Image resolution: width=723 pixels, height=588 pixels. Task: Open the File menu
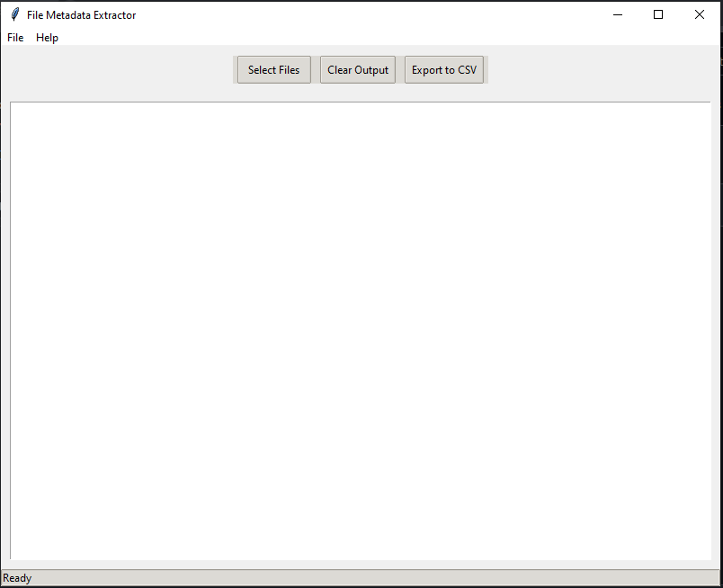tap(15, 38)
